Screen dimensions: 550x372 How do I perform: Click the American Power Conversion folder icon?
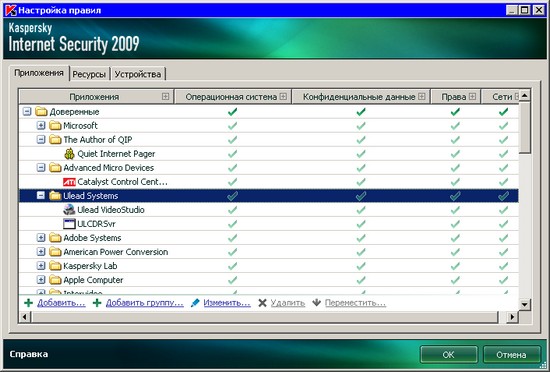(x=55, y=252)
